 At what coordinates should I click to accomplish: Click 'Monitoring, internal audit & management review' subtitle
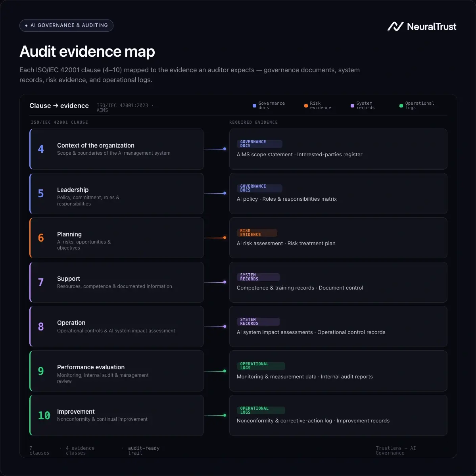(103, 378)
